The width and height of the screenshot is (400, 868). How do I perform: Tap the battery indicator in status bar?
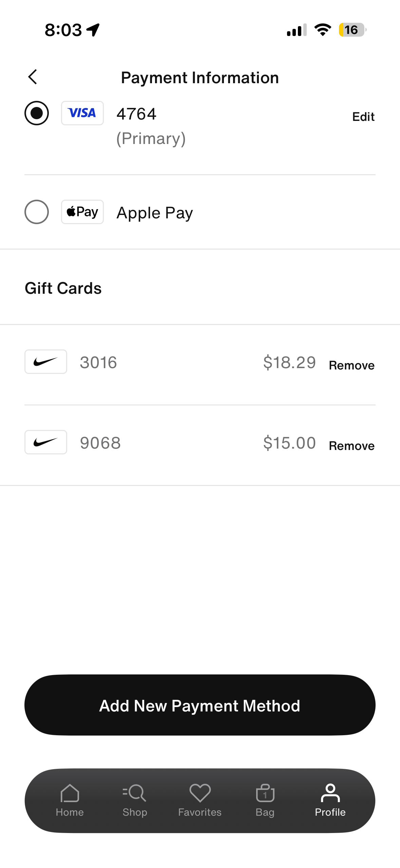[352, 30]
